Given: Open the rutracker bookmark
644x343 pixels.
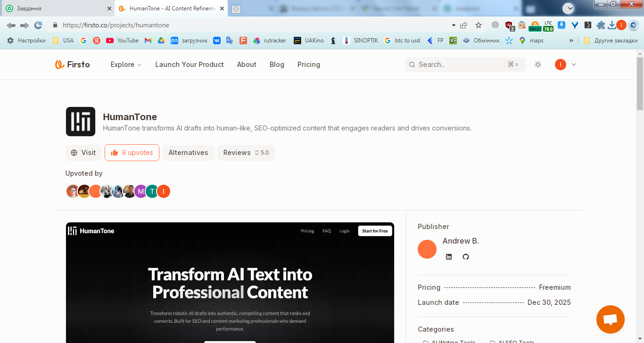Looking at the screenshot, I should [x=270, y=41].
